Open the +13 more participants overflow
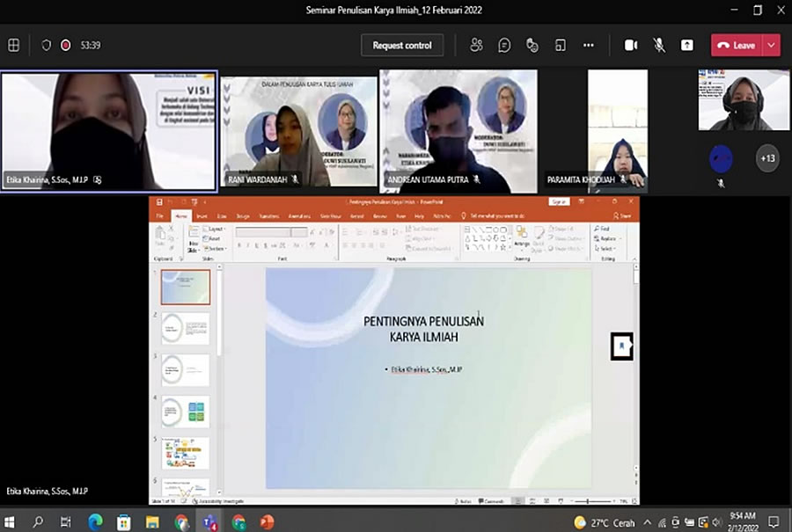Viewport: 792px width, 532px height. [x=767, y=158]
